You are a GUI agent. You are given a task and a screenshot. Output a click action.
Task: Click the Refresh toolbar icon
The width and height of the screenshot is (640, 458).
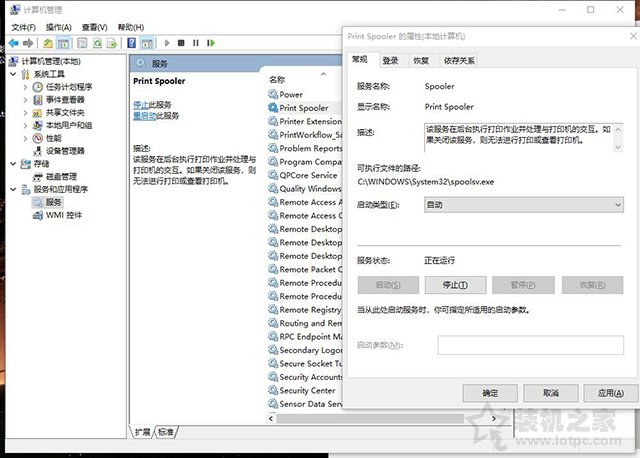coord(97,43)
